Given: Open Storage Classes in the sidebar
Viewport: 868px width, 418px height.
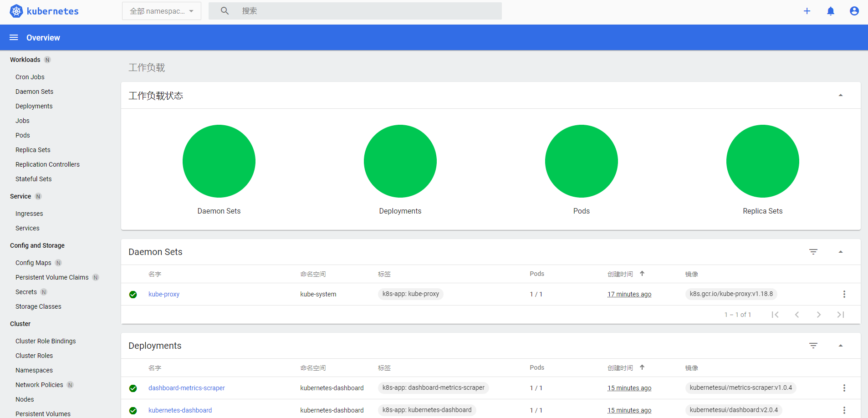Looking at the screenshot, I should [x=38, y=306].
